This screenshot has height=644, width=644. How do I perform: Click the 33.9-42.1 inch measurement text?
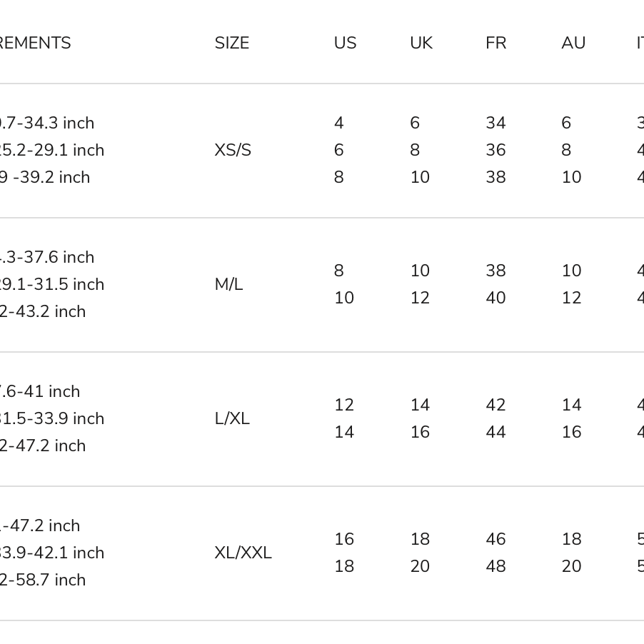point(52,553)
